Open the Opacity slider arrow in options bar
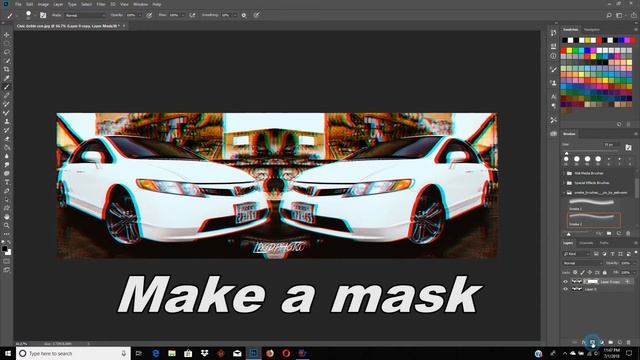Screen dimensions: 640x360 pos(140,15)
